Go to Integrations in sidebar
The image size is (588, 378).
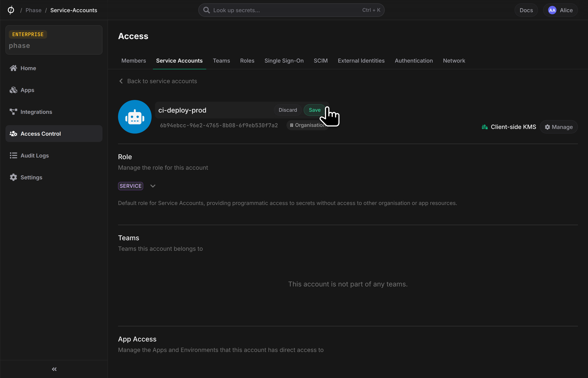point(54,112)
